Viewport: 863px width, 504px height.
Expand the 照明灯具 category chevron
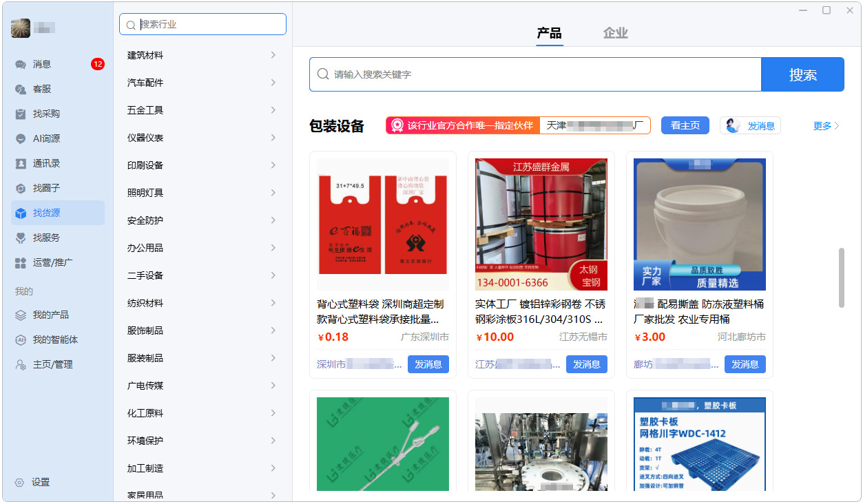[273, 193]
